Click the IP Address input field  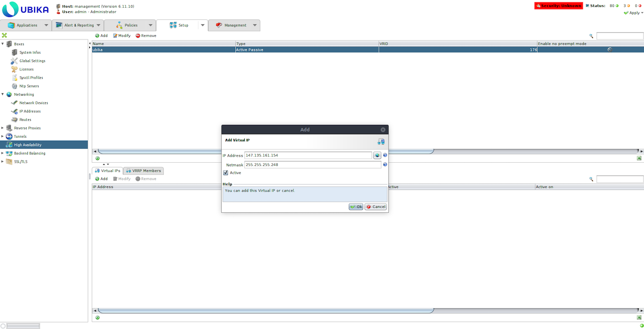click(308, 155)
